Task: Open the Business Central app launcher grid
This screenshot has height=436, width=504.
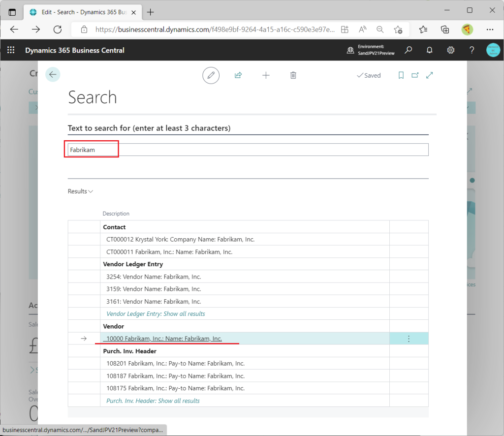Action: pos(11,50)
